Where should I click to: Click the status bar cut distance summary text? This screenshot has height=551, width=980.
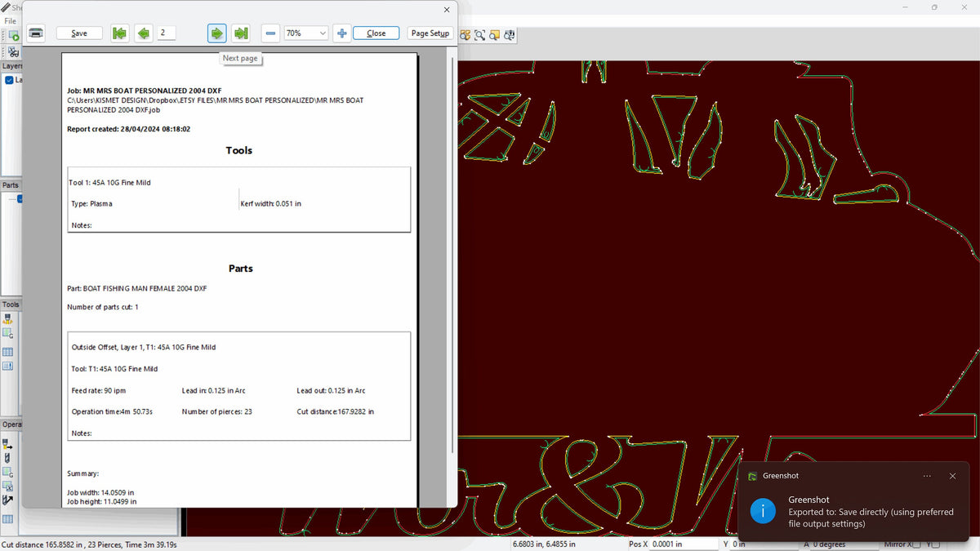pos(89,544)
